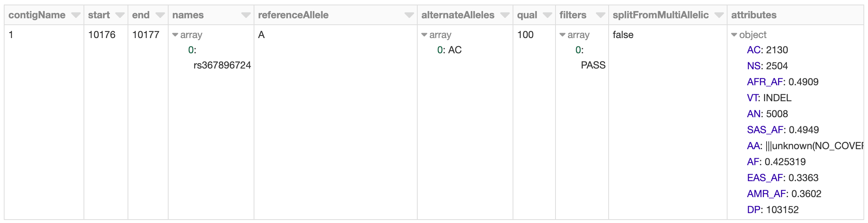Screen dimensions: 868x223
Task: Select the start value 10176 cell
Action: tap(102, 35)
